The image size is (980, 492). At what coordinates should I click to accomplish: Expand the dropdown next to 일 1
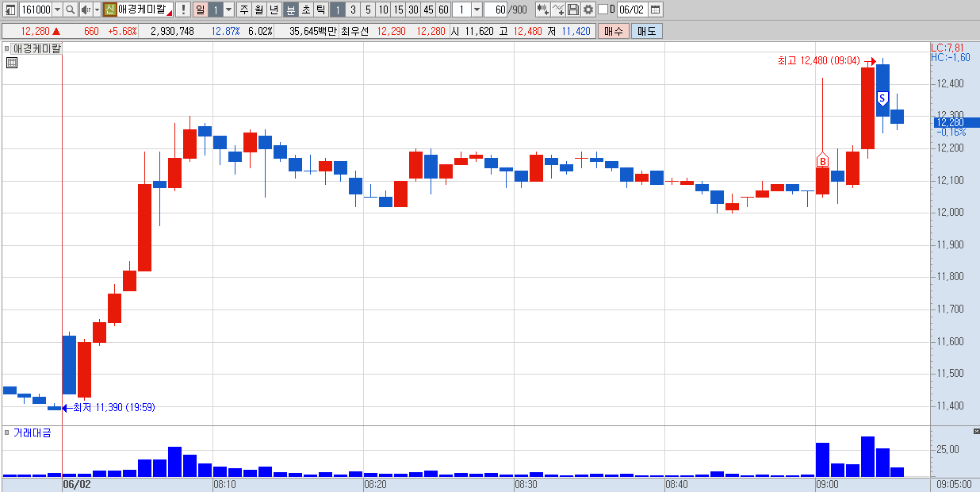[228, 10]
